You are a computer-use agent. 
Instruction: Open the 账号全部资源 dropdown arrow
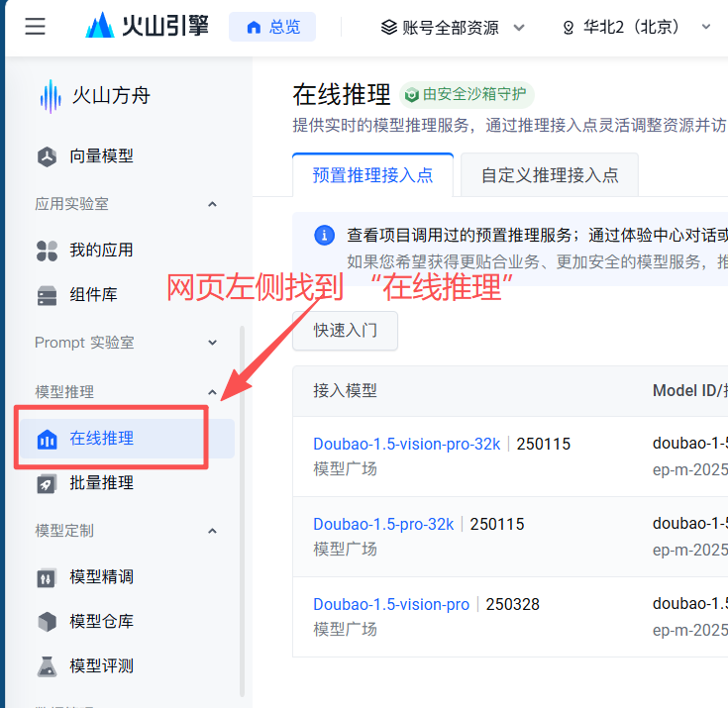pyautogui.click(x=519, y=28)
